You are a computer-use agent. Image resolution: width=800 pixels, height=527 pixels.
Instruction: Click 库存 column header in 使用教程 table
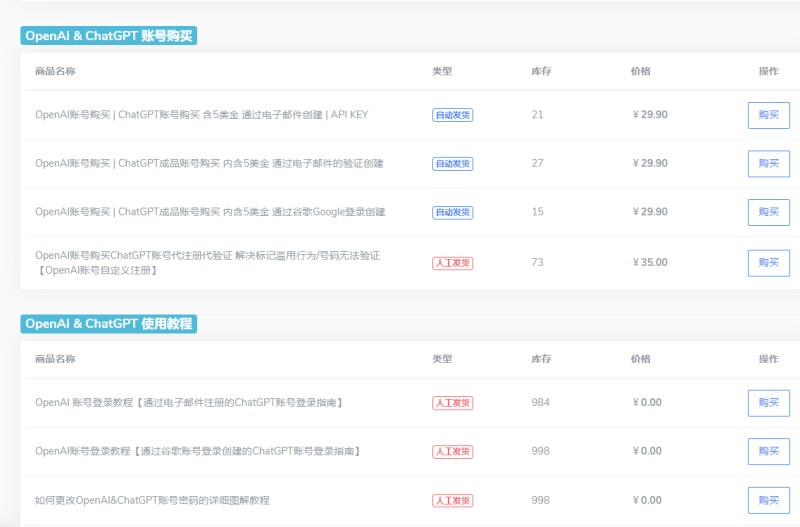pyautogui.click(x=541, y=359)
